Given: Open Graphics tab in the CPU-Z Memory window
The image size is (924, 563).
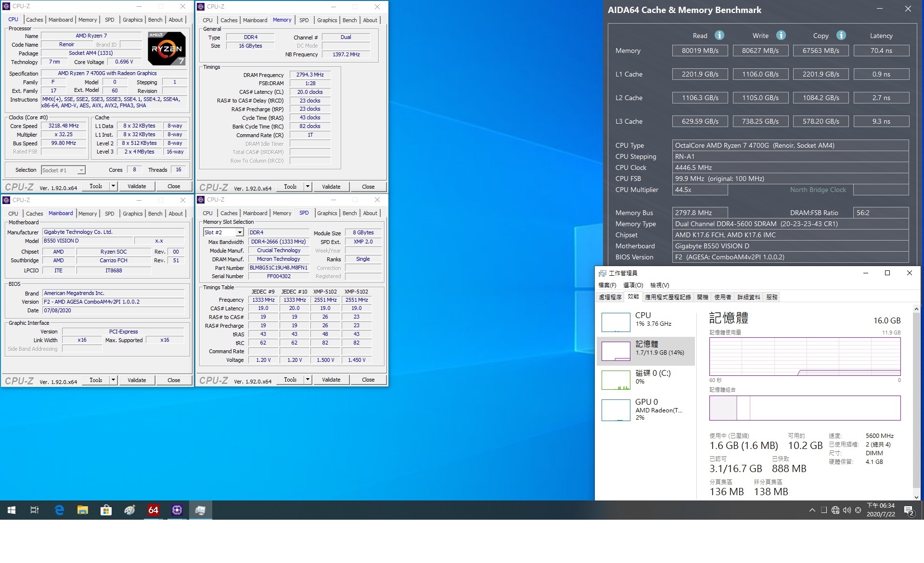Looking at the screenshot, I should coord(327,20).
